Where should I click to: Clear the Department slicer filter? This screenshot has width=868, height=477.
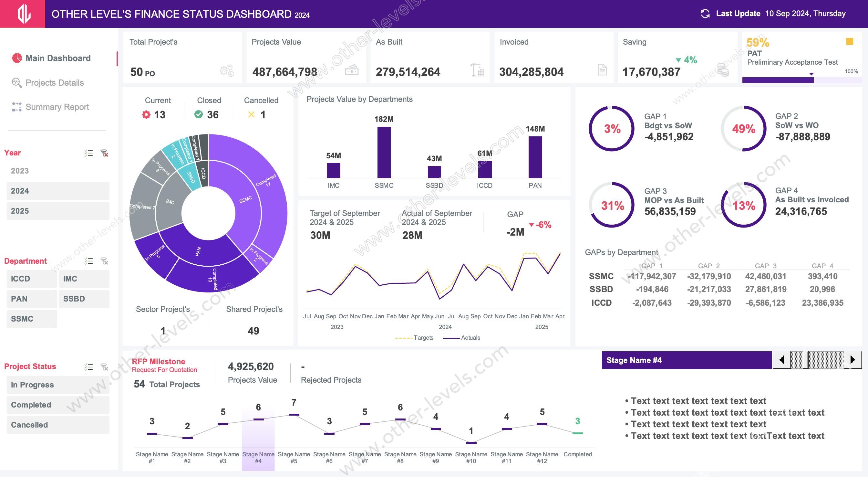tap(104, 261)
